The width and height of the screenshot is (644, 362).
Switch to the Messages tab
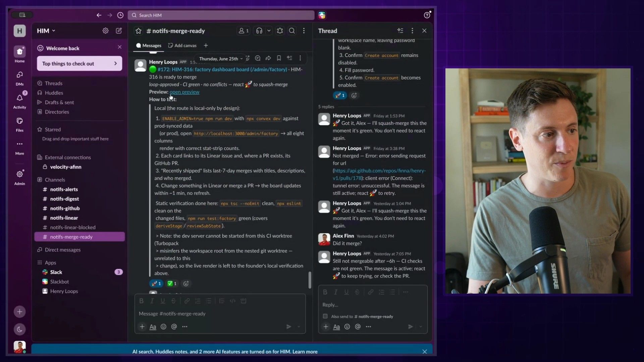coord(149,46)
